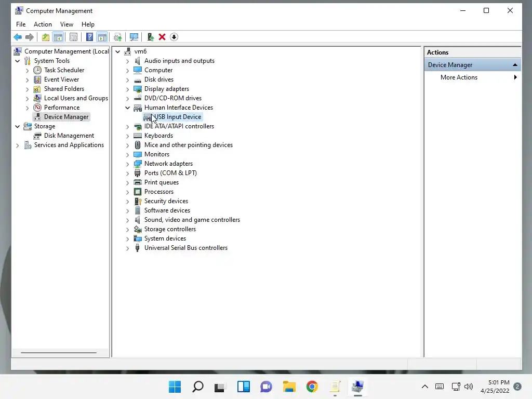Image resolution: width=532 pixels, height=399 pixels.
Task: Select Local Users and Groups
Action: [x=76, y=98]
